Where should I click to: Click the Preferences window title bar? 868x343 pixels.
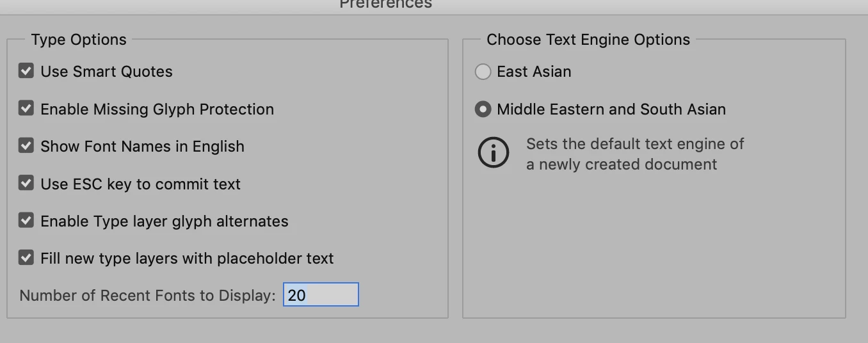385,5
